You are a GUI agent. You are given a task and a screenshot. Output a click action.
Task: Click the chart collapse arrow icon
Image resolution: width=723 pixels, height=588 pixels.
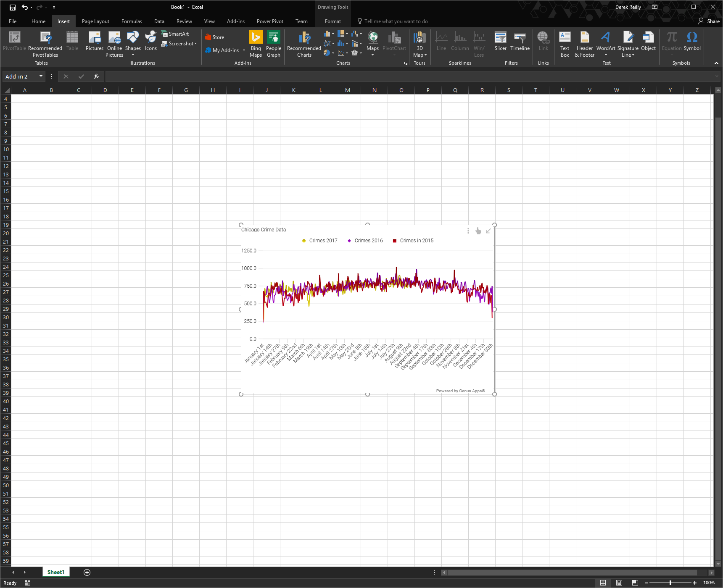pyautogui.click(x=488, y=231)
